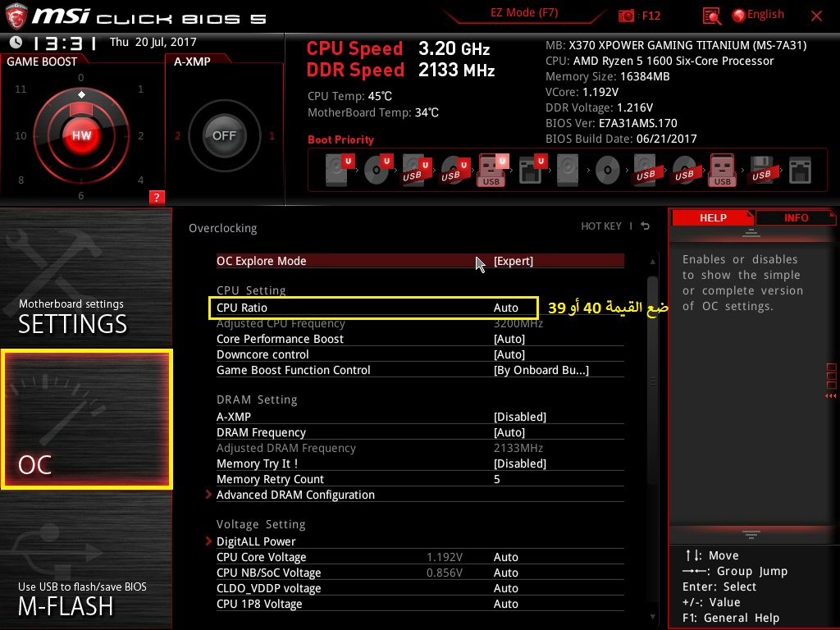The height and width of the screenshot is (630, 840).
Task: Select the legacy CD/DVD boot icon
Action: tap(608, 171)
